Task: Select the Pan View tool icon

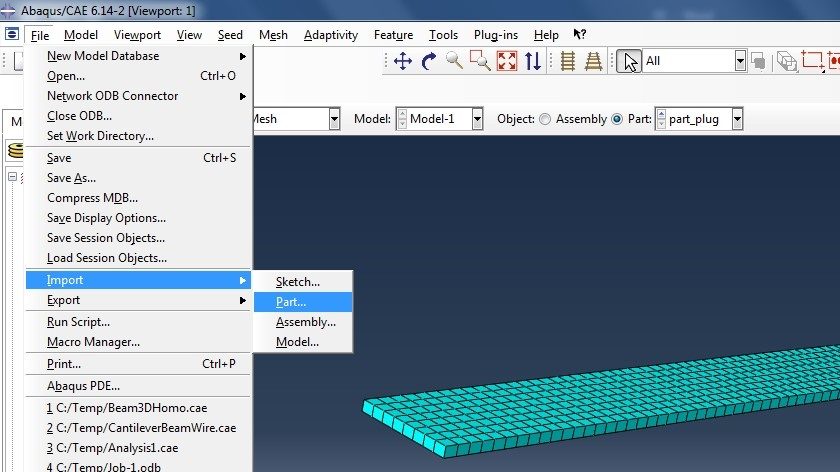Action: click(403, 61)
